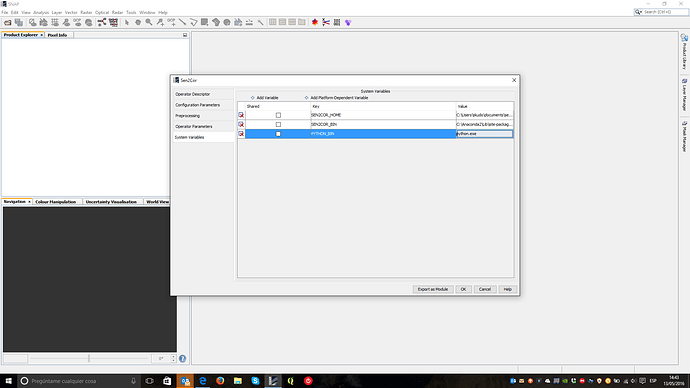The height and width of the screenshot is (388, 690).
Task: Open the Tools menu
Action: 131,12
